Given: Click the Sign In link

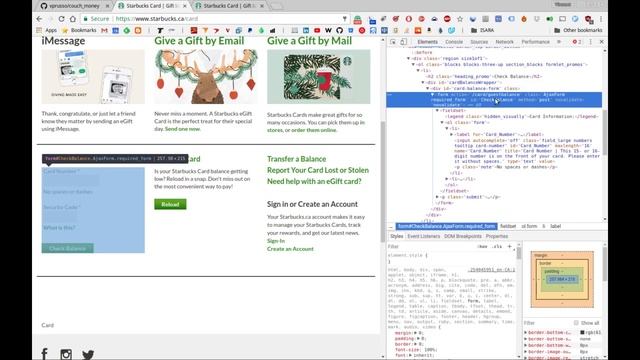Looking at the screenshot, I should (276, 241).
